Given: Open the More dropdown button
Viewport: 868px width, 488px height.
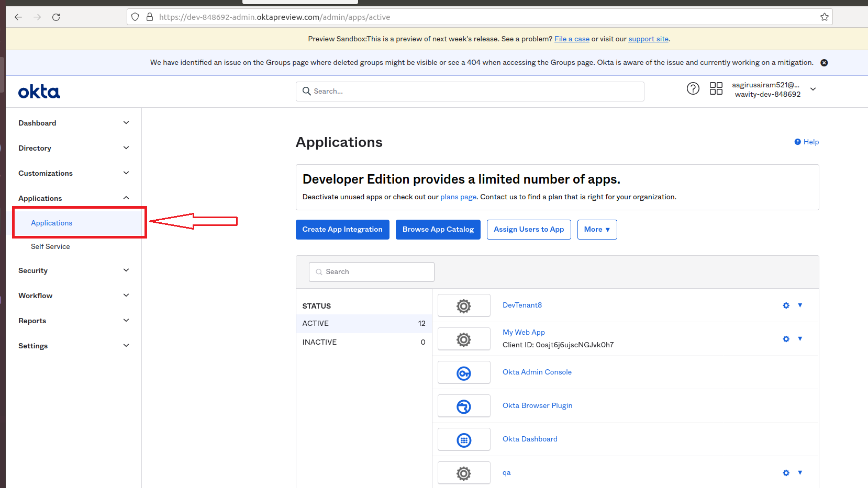Looking at the screenshot, I should [x=597, y=230].
